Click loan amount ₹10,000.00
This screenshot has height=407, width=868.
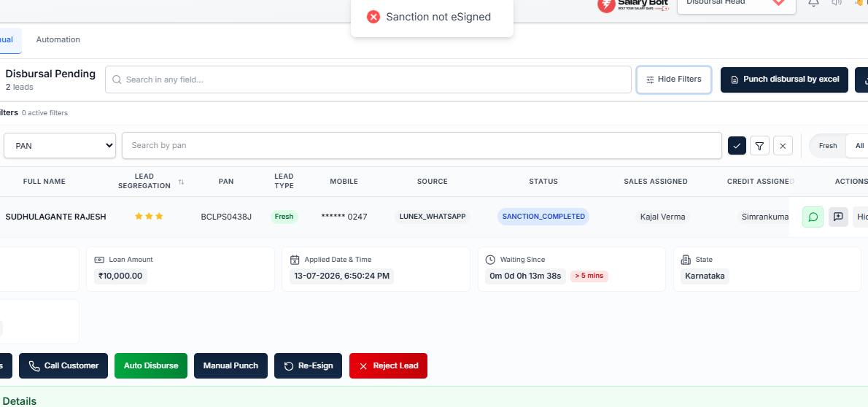click(120, 276)
